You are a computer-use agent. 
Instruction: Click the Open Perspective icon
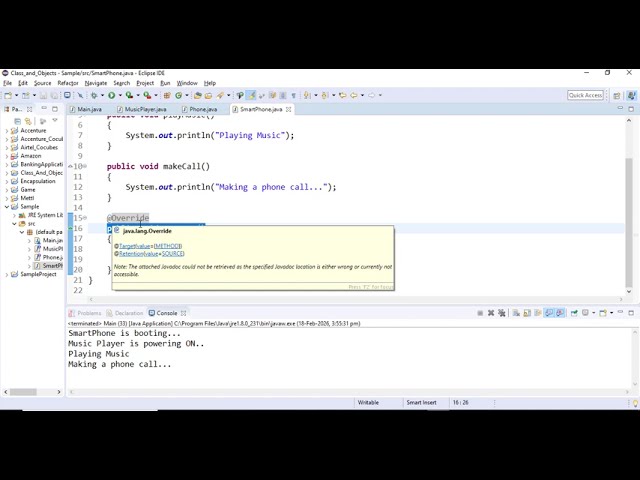617,95
